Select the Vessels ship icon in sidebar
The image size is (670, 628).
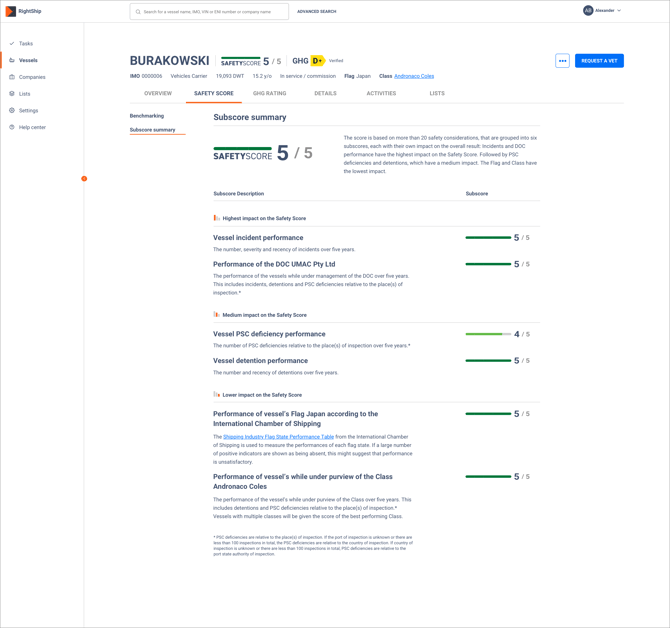(12, 60)
